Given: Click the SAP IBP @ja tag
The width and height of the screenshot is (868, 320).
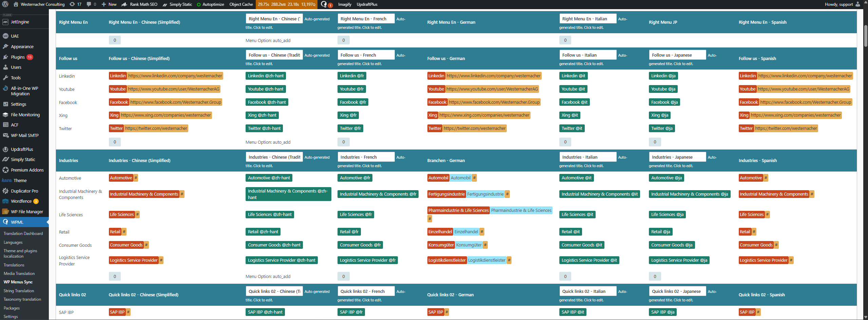Looking at the screenshot, I should tap(663, 312).
